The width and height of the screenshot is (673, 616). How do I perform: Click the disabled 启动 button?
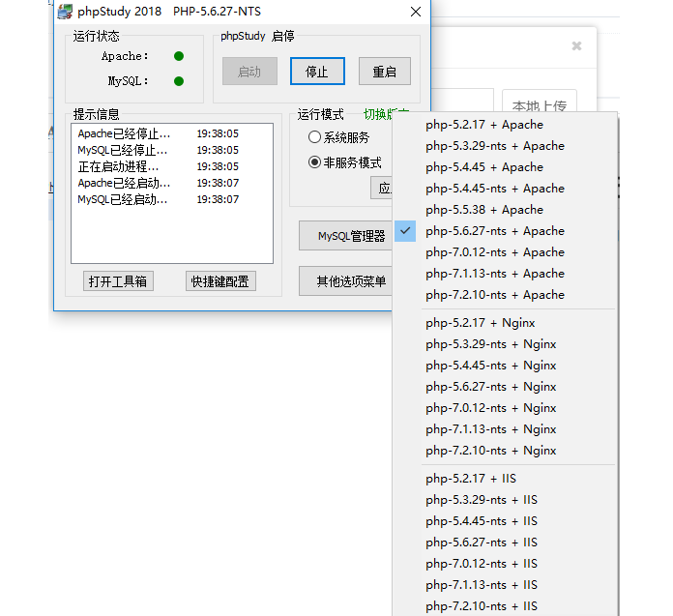pos(249,72)
